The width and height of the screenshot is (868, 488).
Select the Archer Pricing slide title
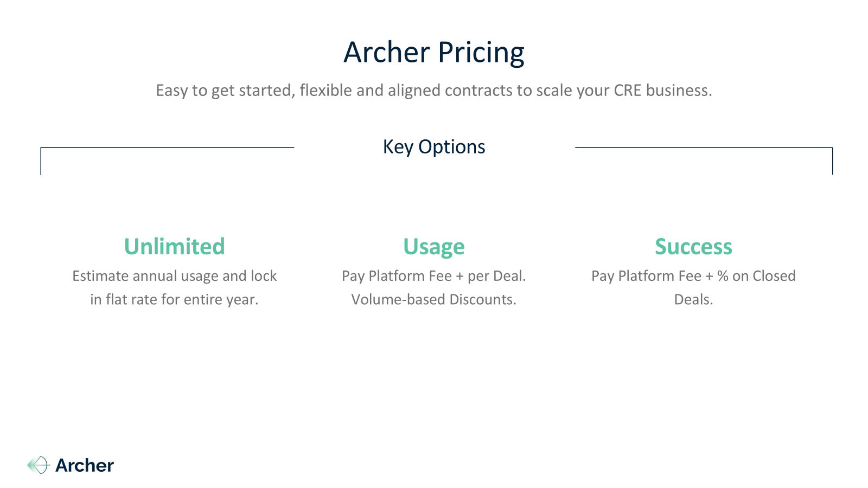click(434, 53)
